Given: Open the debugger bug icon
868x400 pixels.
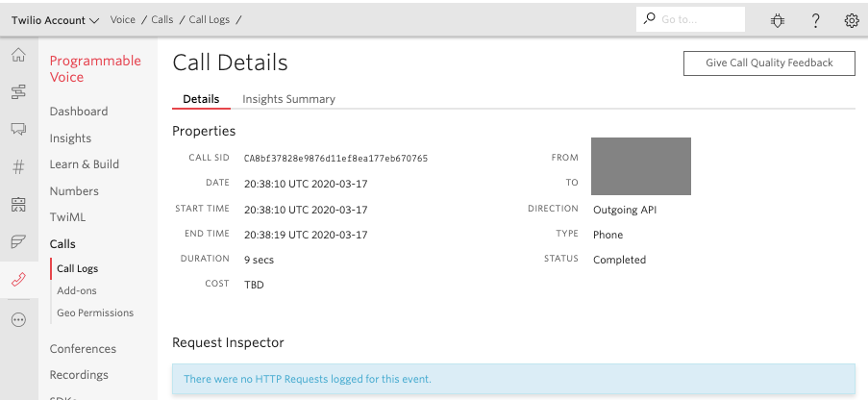Looking at the screenshot, I should pyautogui.click(x=778, y=20).
